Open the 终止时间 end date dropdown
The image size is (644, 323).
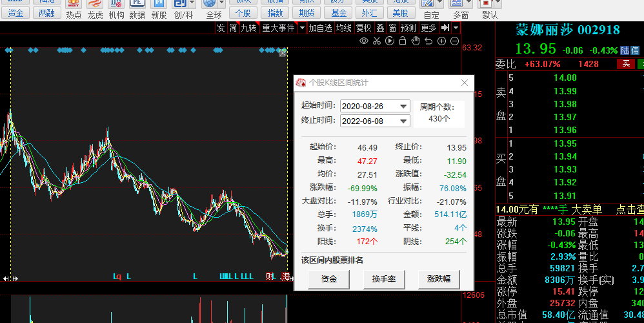click(x=403, y=121)
